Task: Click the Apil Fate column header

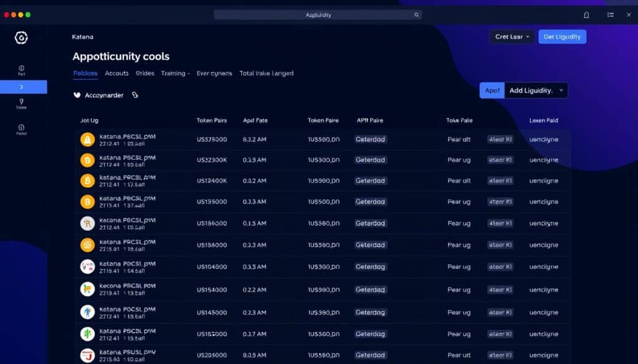Action: pos(255,120)
